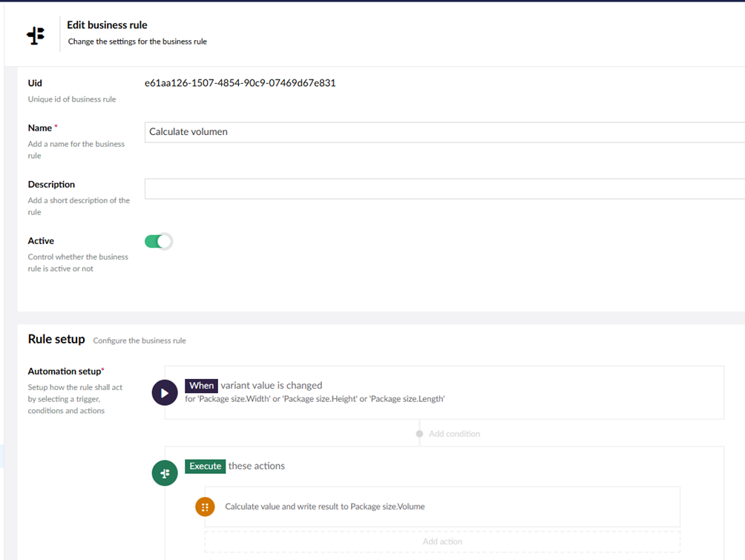Screen dimensions: 745x560
Task: Click the Automation setup label
Action: pos(65,371)
